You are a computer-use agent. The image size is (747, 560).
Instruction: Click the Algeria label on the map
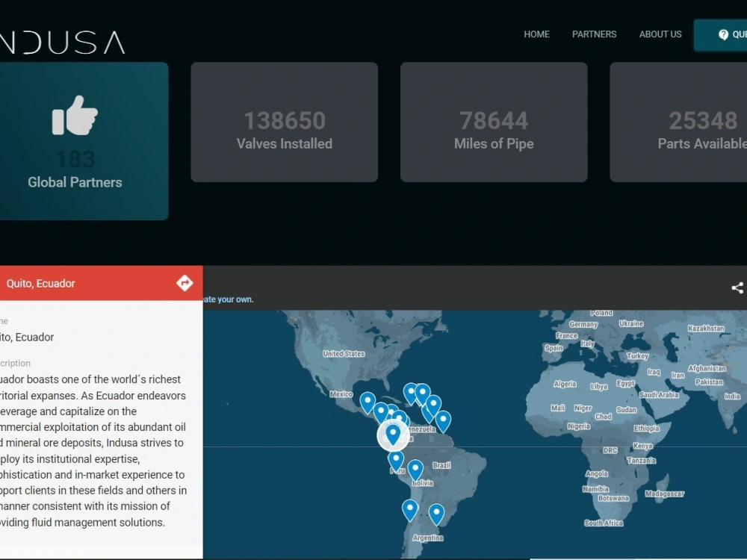[x=565, y=384]
